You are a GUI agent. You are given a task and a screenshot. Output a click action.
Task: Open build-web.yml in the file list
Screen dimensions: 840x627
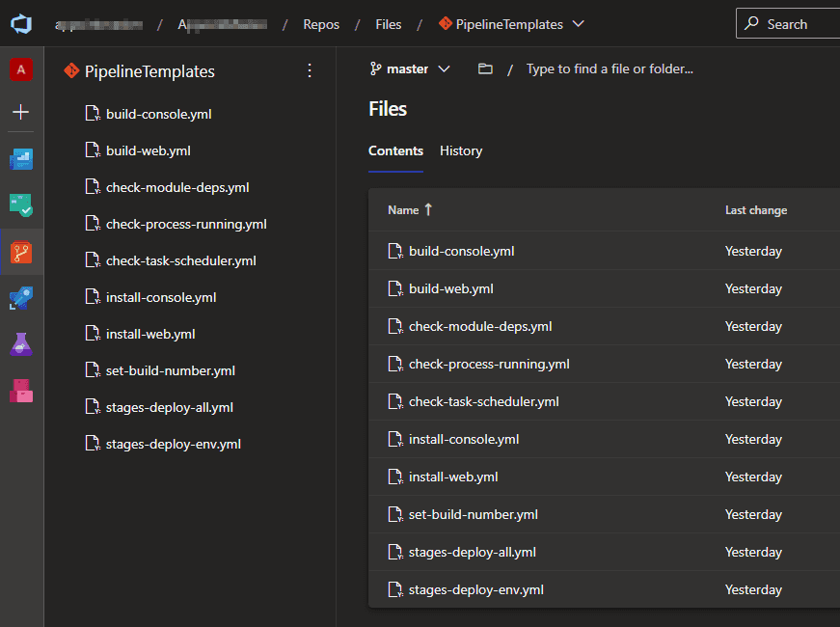coord(450,288)
